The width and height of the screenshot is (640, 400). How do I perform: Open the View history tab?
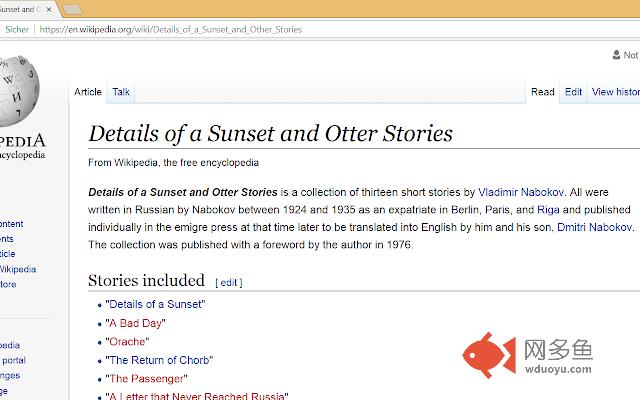coord(616,92)
